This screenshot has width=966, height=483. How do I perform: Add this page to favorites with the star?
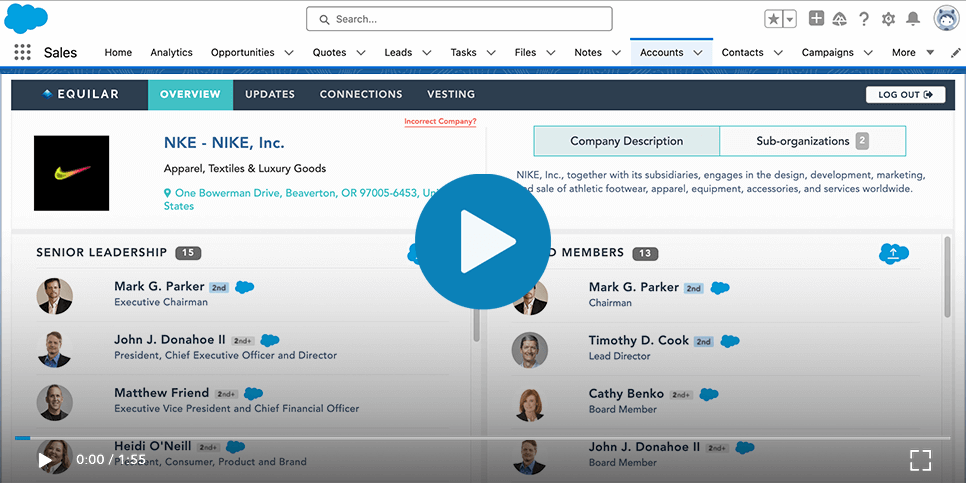coord(774,19)
